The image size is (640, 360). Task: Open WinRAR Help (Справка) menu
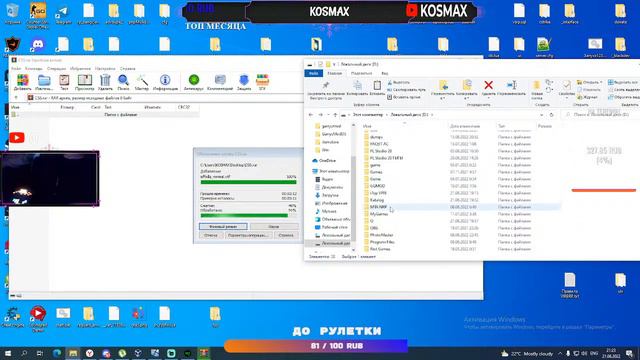[128, 69]
